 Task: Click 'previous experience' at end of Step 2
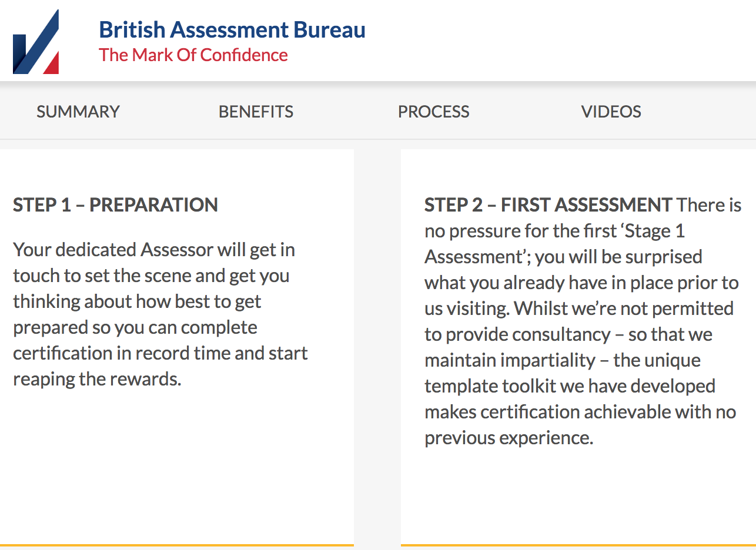pos(507,438)
